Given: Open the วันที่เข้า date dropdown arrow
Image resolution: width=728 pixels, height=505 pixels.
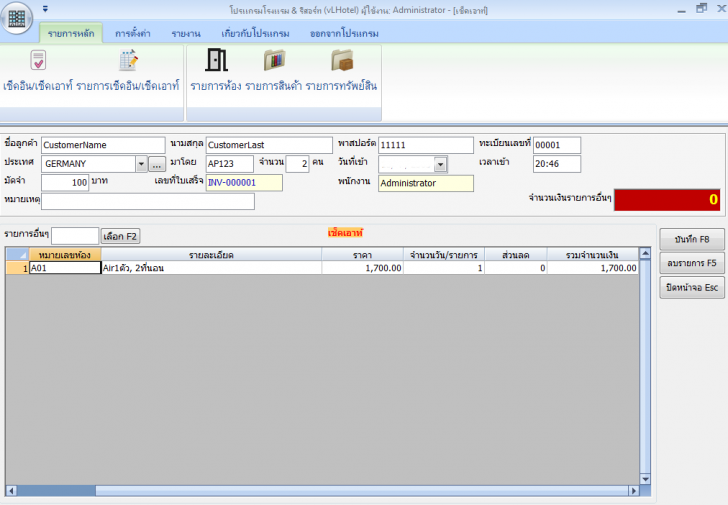Looking at the screenshot, I should [x=441, y=164].
